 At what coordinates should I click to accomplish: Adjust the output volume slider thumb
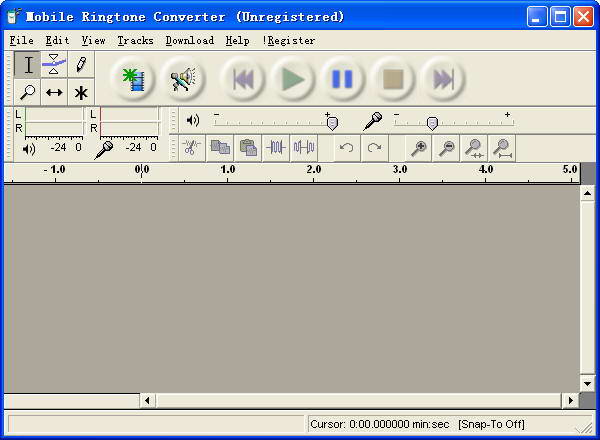[x=332, y=123]
